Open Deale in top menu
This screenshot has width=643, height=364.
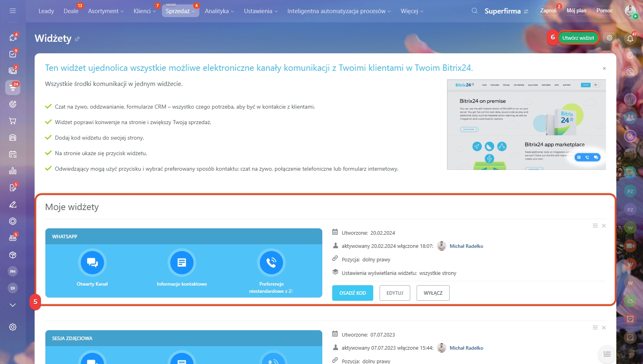[x=71, y=11]
